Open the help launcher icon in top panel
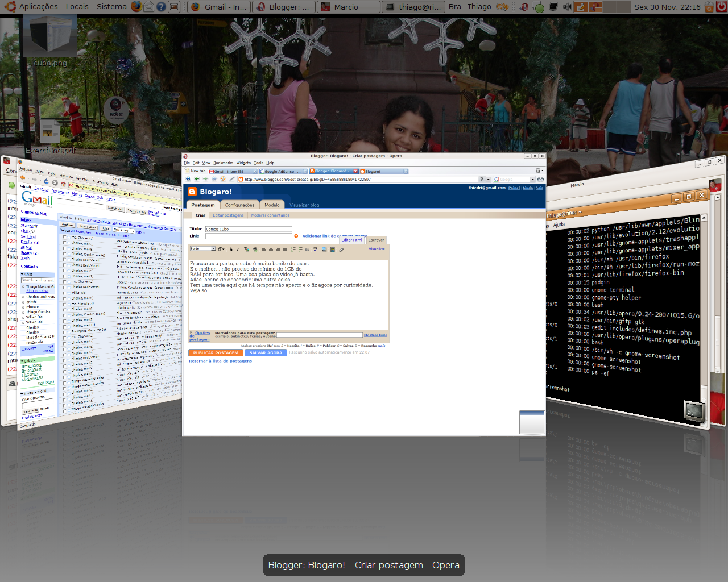The image size is (728, 582). (161, 7)
